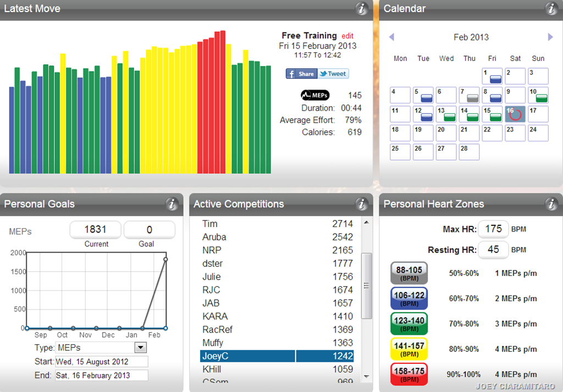The height and width of the screenshot is (392, 563).
Task: Open the Calendar panel info icon
Action: pyautogui.click(x=551, y=9)
